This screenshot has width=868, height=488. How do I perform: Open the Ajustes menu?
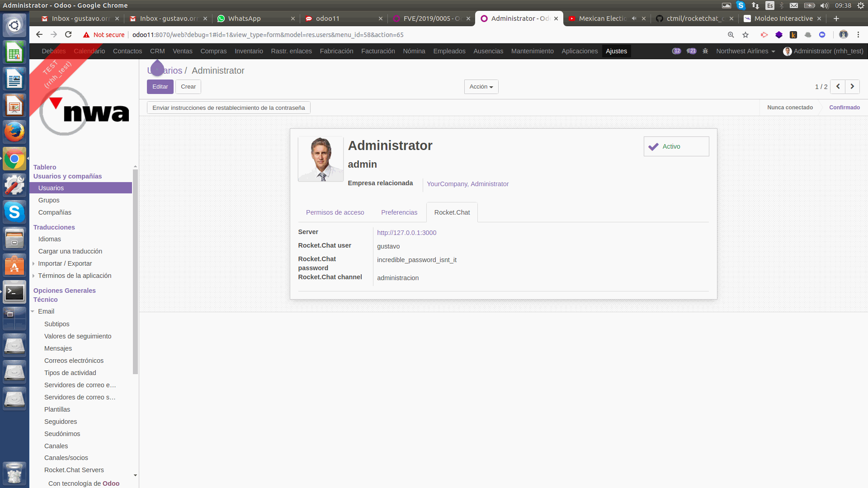(x=616, y=51)
